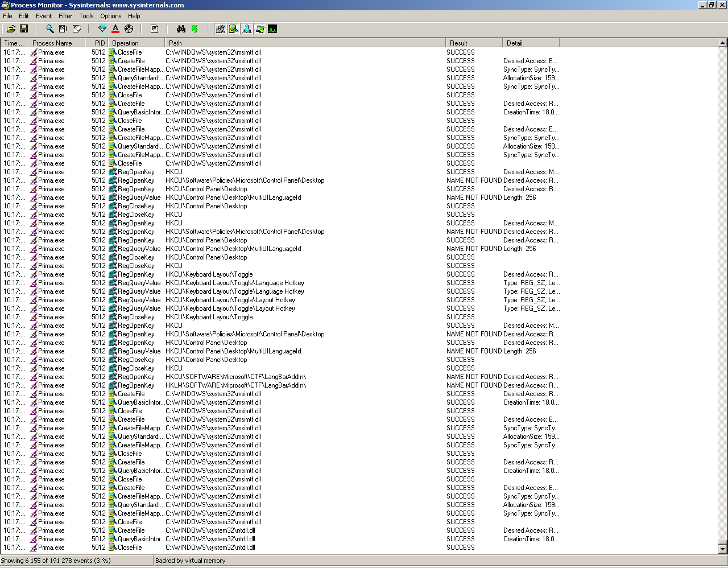Open the Filter menu
Screen dimensions: 728x568
(65, 16)
